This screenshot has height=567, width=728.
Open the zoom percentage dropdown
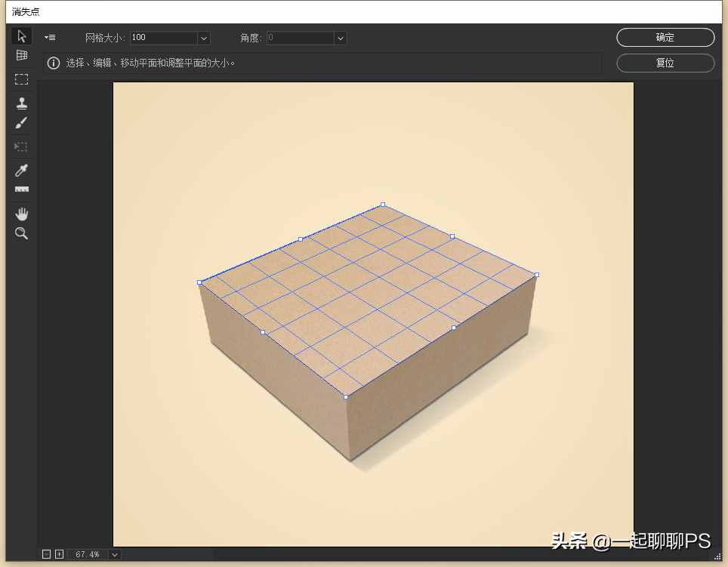pos(115,554)
